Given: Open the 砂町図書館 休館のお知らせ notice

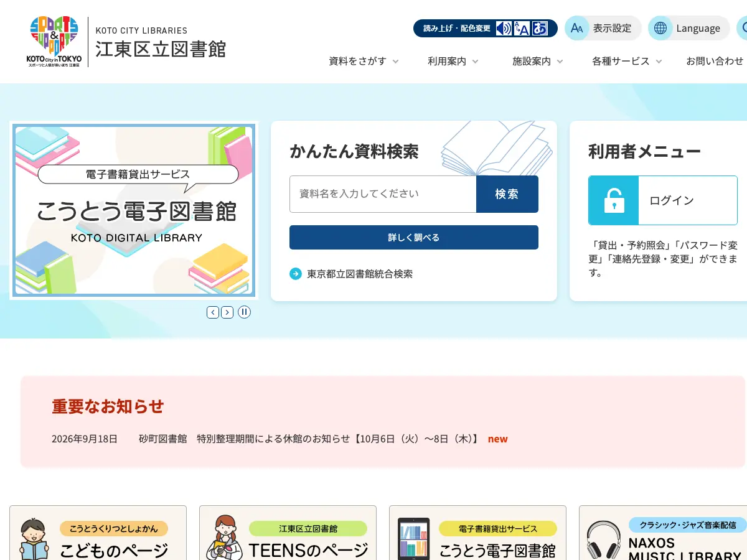Looking at the screenshot, I should click(309, 439).
